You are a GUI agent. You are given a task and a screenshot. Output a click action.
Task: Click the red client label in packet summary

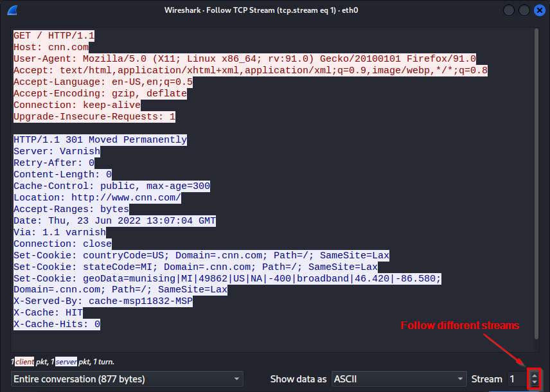click(x=24, y=362)
